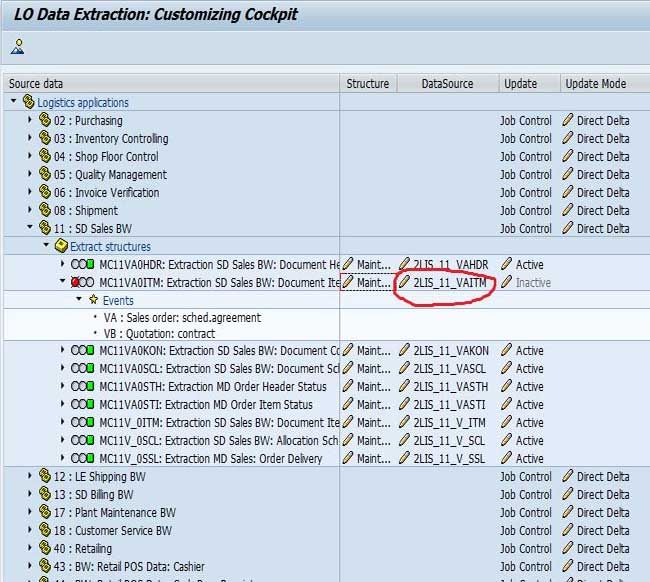
Task: Toggle Active update for MC11VA0SCL
Action: (529, 369)
